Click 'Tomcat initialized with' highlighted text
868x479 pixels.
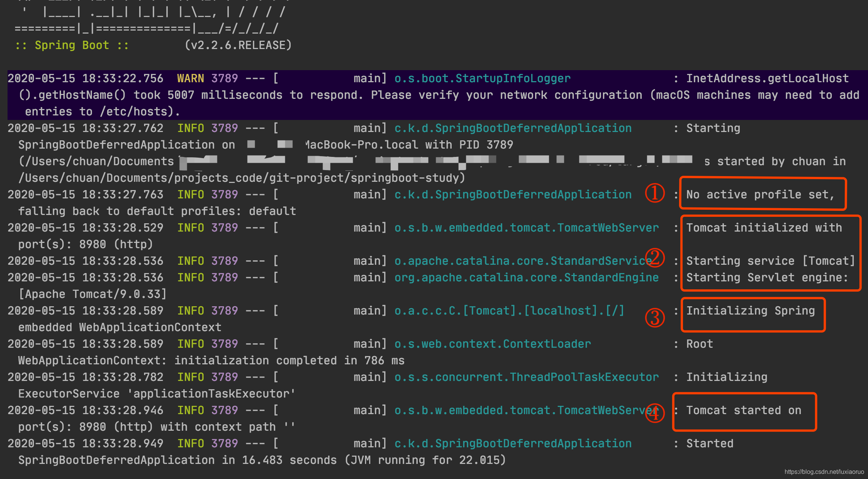pyautogui.click(x=764, y=228)
